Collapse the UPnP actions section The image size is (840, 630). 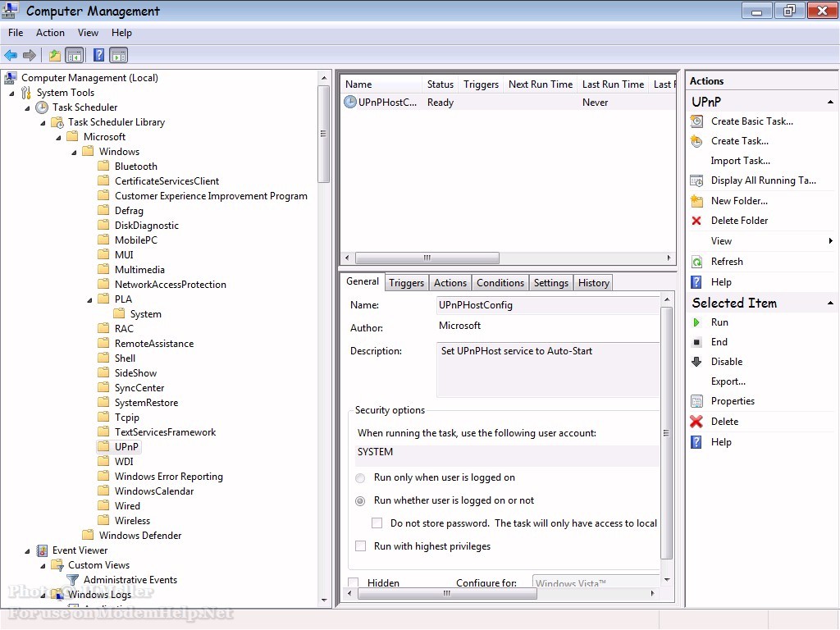coord(830,102)
